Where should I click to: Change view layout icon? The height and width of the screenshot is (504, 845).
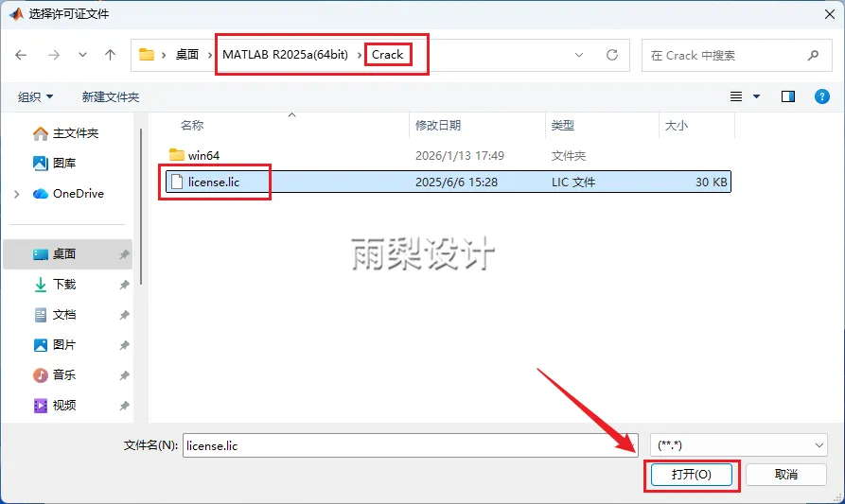tap(736, 96)
